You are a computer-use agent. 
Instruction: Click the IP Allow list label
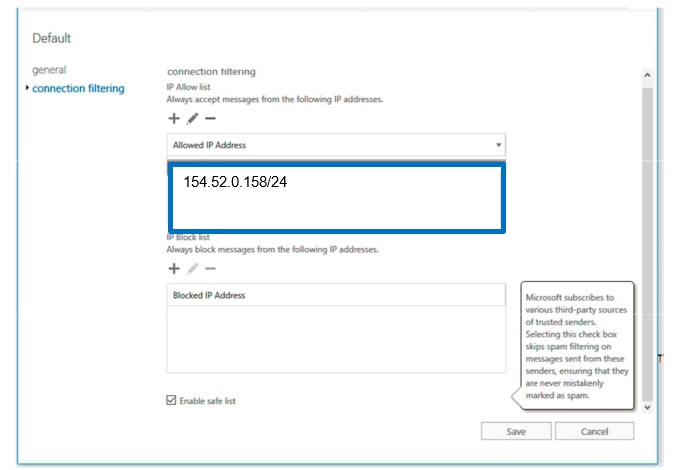(188, 87)
